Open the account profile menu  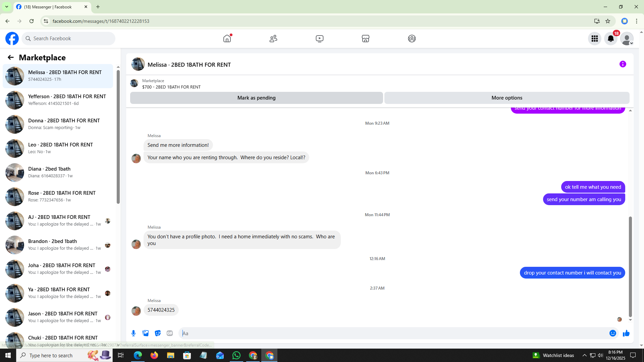tap(627, 39)
